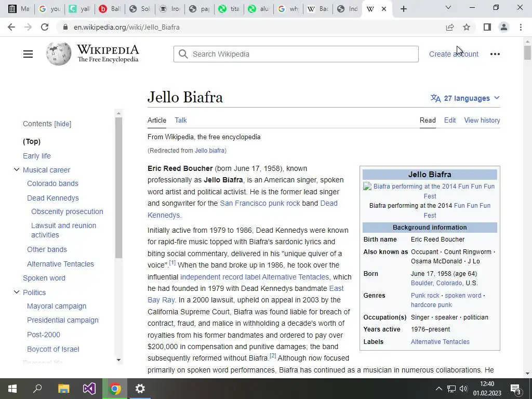
Task: Open the hardcore punk genre link
Action: tap(431, 304)
